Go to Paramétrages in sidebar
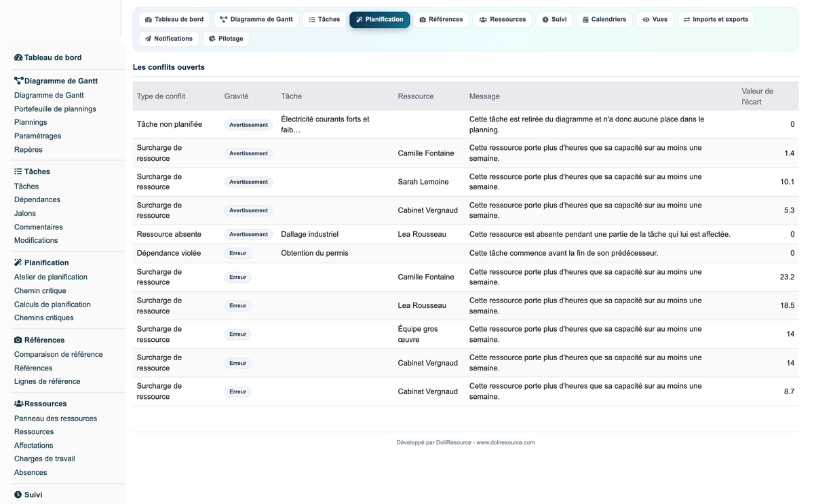 [x=37, y=136]
